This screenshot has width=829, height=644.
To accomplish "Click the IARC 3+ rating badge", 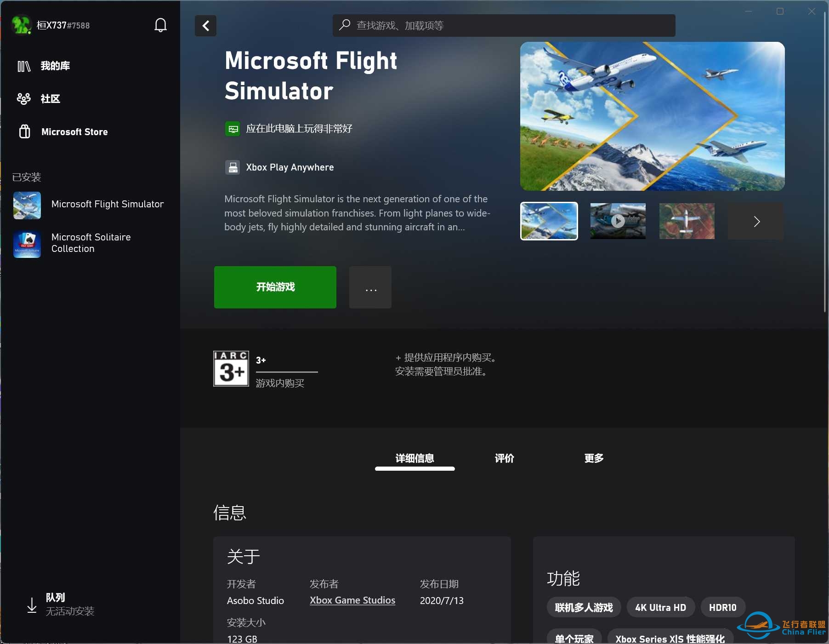I will [x=231, y=369].
